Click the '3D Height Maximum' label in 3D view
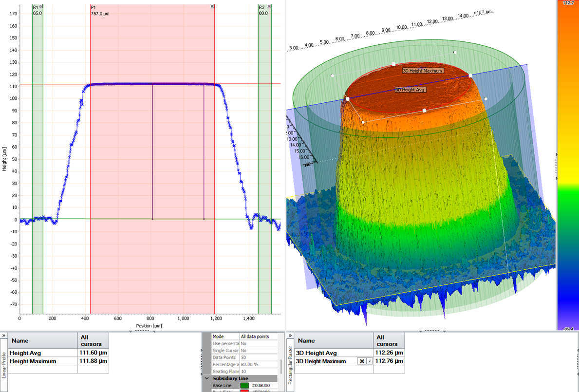579x392 pixels. tap(422, 71)
